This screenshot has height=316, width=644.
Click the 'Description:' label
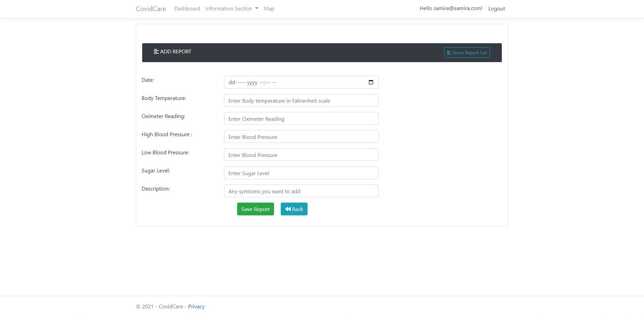pos(156,189)
